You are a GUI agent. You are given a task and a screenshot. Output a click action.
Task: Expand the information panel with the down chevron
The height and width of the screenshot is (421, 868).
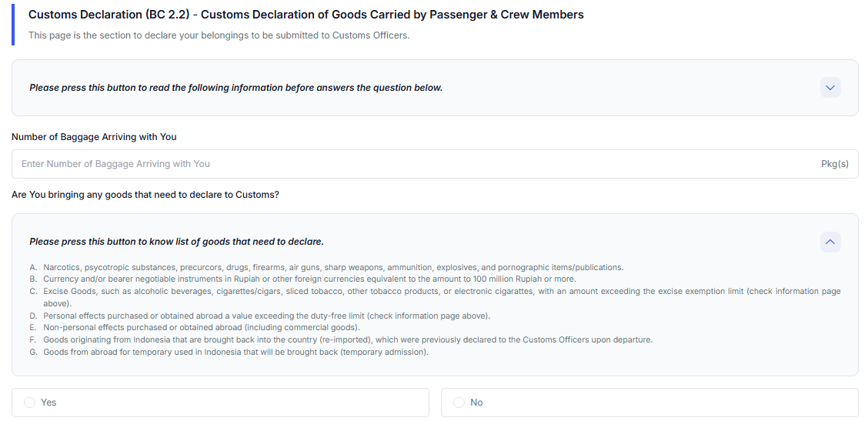pos(830,88)
